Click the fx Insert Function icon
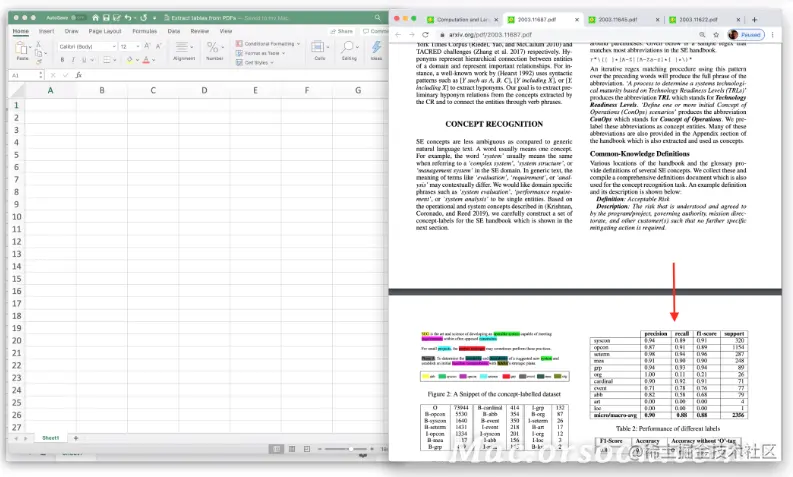This screenshot has height=477, width=793. [79, 75]
